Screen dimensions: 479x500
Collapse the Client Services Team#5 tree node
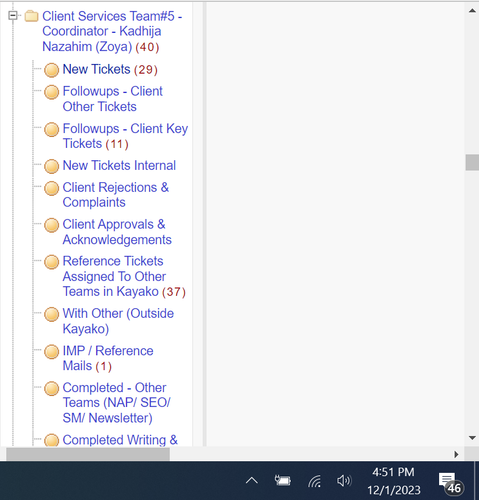13,15
